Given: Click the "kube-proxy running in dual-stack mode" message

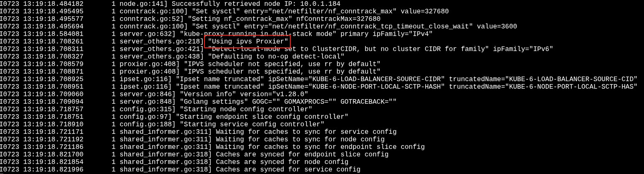Looking at the screenshot, I should tap(258, 34).
